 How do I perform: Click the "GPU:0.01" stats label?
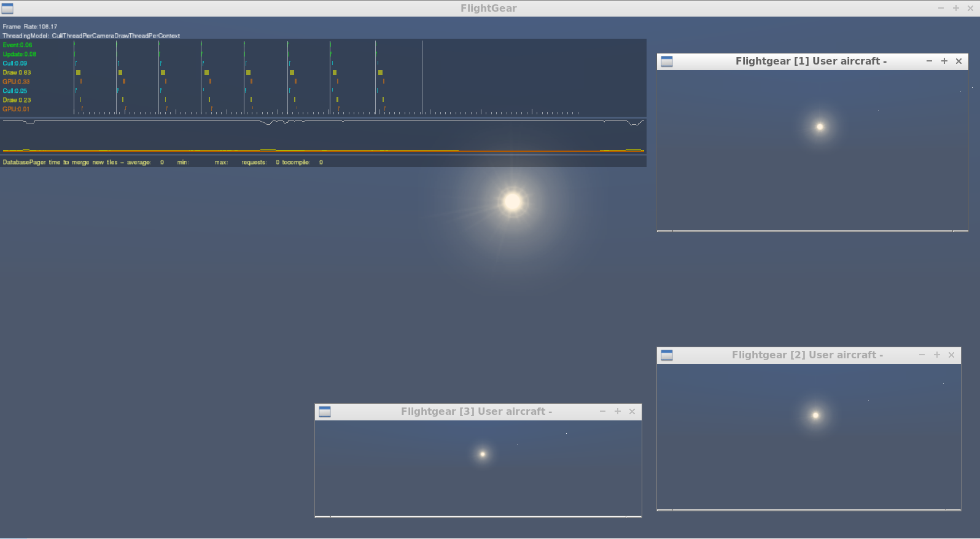click(16, 109)
